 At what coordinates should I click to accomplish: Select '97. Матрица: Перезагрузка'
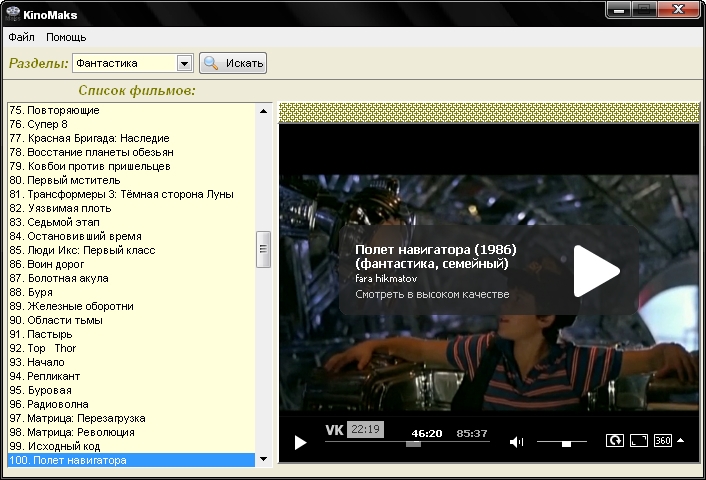[x=131, y=418]
